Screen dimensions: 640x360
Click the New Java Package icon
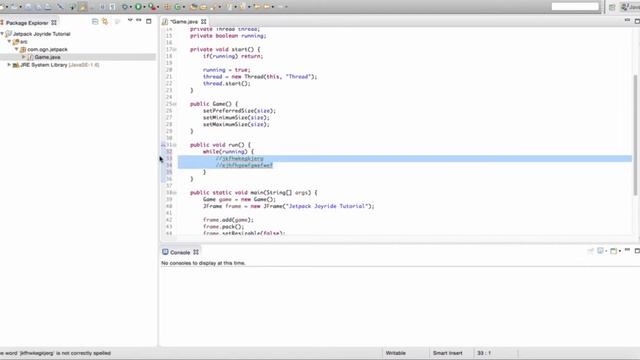[x=167, y=7]
